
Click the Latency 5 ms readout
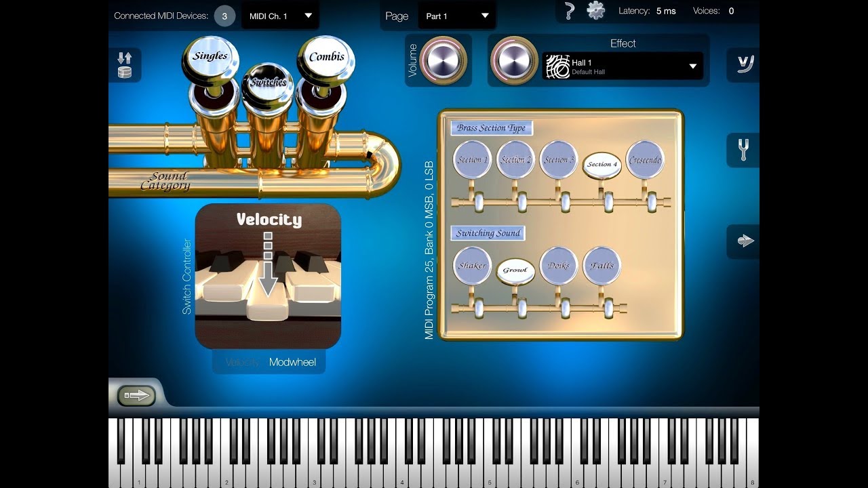(x=647, y=11)
